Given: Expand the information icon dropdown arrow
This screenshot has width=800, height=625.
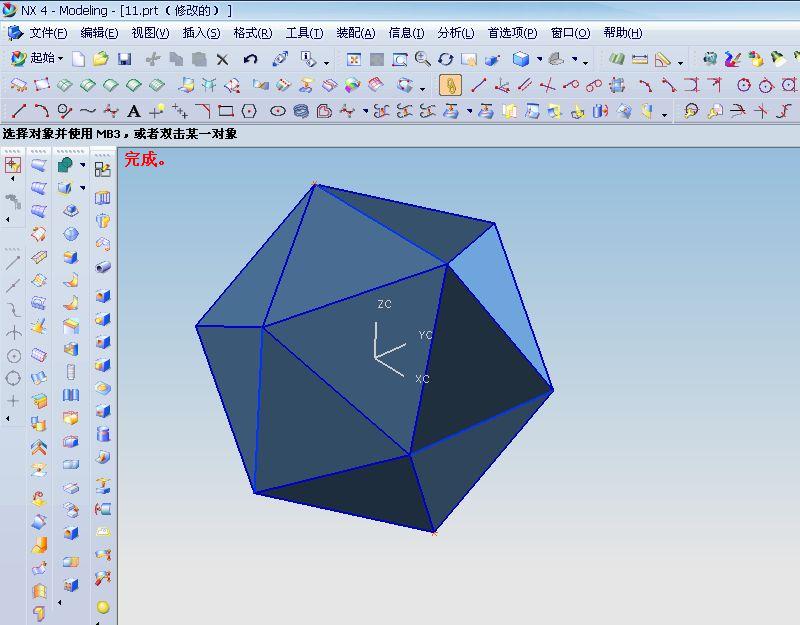Looking at the screenshot, I should 326,63.
